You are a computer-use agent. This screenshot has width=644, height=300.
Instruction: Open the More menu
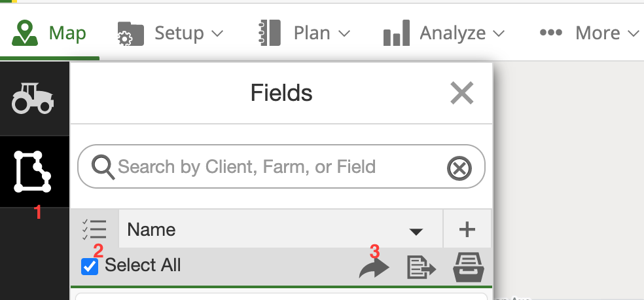click(588, 33)
